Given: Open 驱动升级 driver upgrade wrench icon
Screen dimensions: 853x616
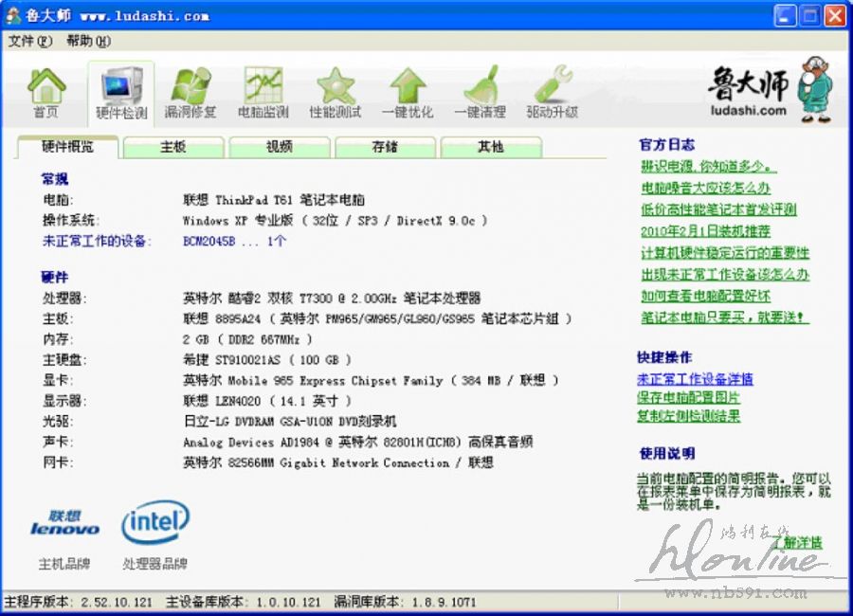Looking at the screenshot, I should coord(552,93).
